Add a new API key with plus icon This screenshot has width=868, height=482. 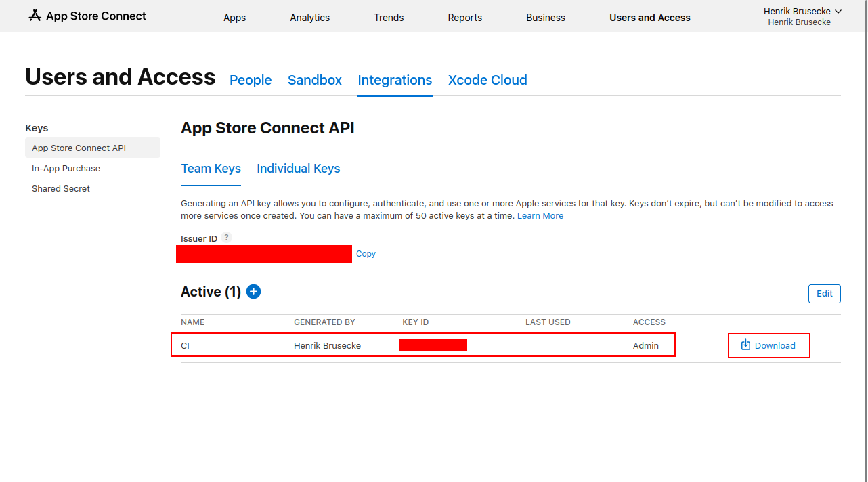[253, 292]
